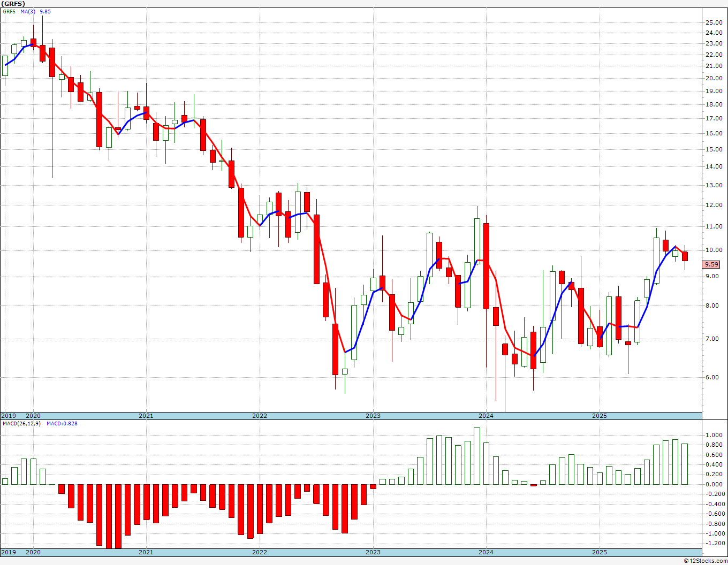Click the 13.00 price axis label
The height and width of the screenshot is (565, 728).
coord(714,185)
